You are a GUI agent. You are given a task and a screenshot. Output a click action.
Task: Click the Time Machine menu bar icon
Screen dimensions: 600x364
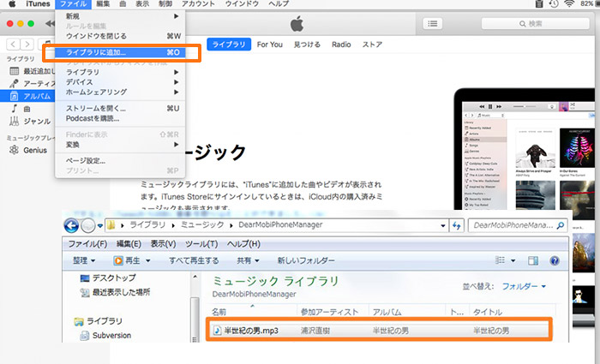554,3
